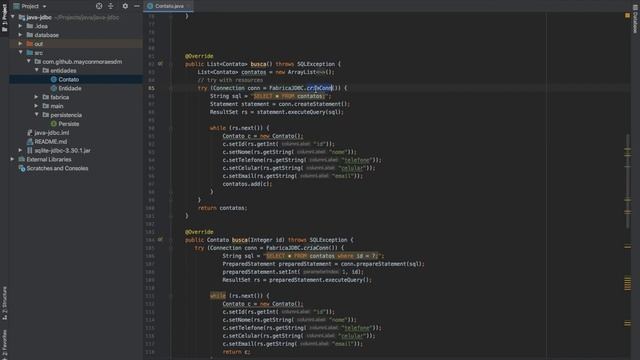Click the inspection warning indicator at editor top right
Image resolution: width=640 pixels, height=360 pixels.
click(627, 16)
